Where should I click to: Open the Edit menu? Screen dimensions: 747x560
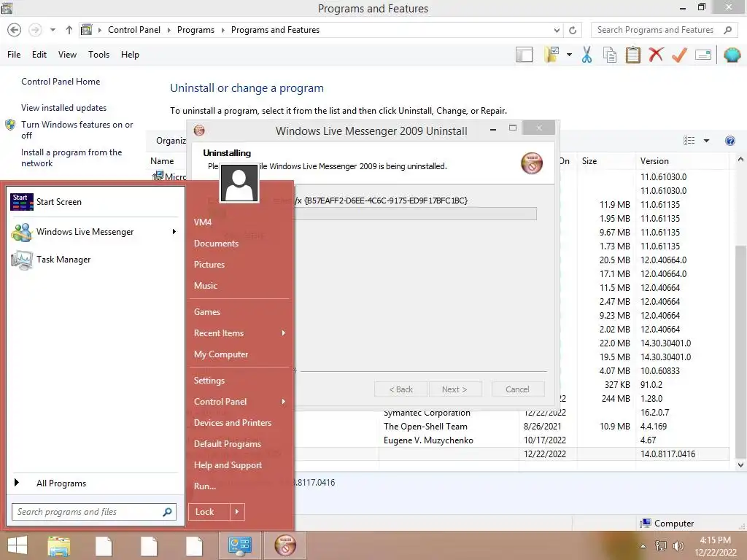click(39, 55)
